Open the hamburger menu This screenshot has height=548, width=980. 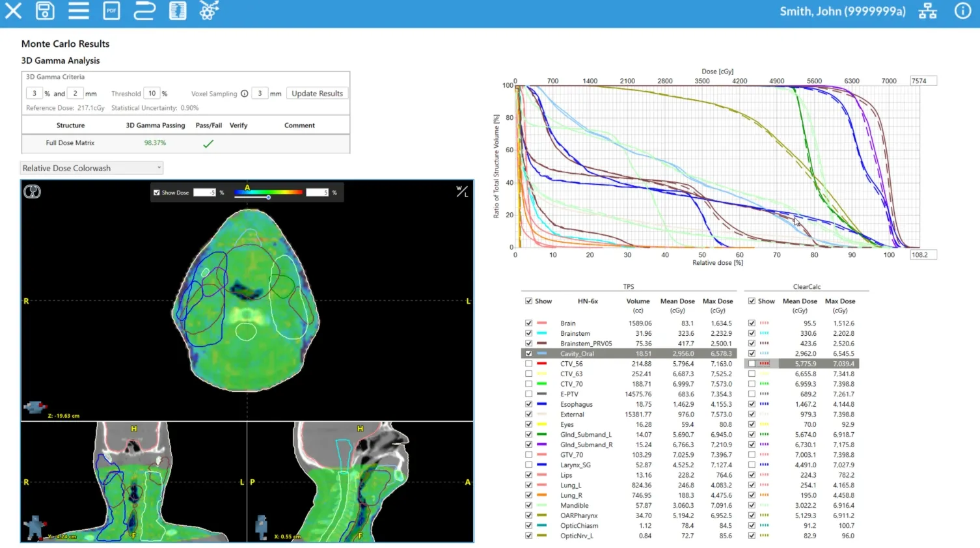click(78, 10)
